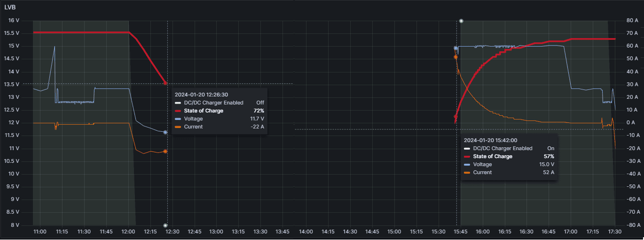Click the 0 A label on right axis
644x240 pixels.
[x=631, y=122]
